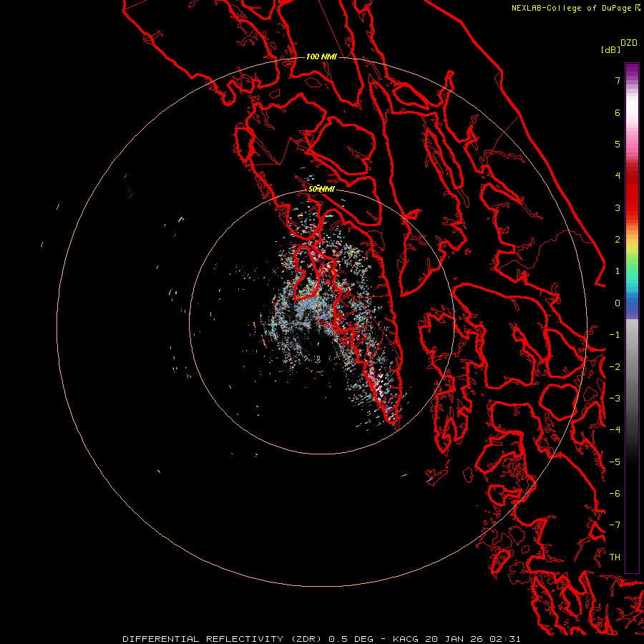Click the -5 value on color scale
The image size is (644, 644).
tap(615, 462)
